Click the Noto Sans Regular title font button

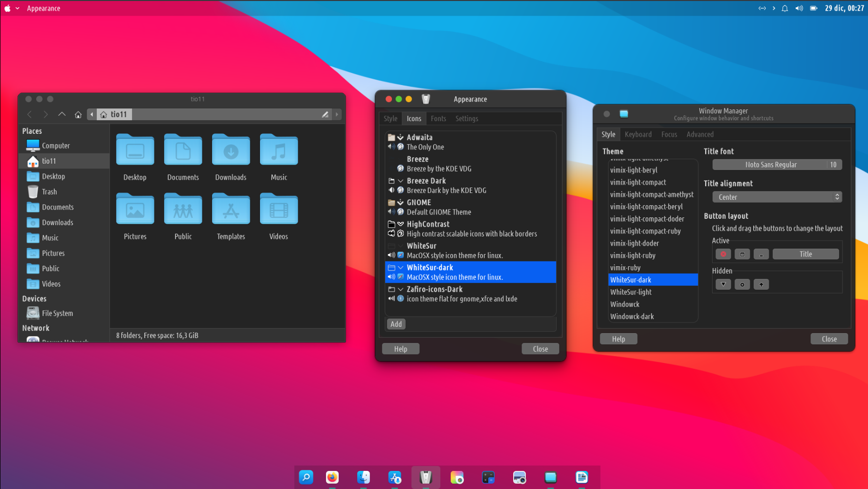770,165
